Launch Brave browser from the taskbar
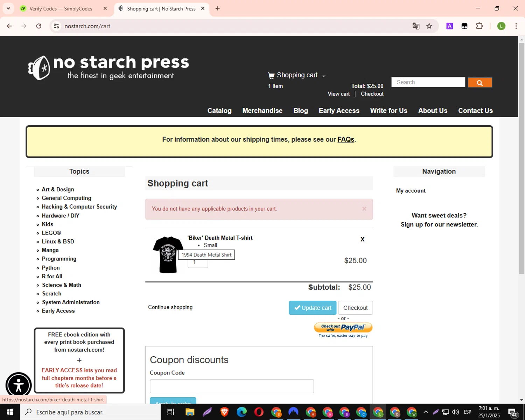The image size is (525, 420). click(224, 412)
